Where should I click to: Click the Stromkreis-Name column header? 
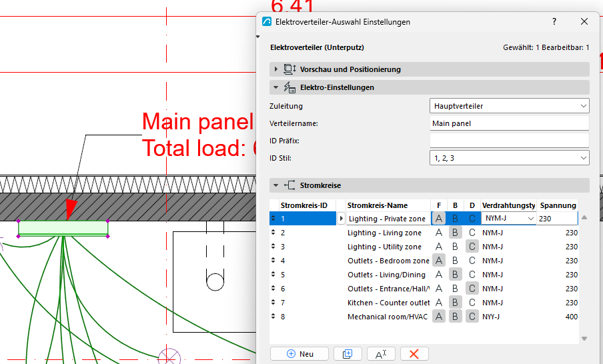[x=388, y=205]
